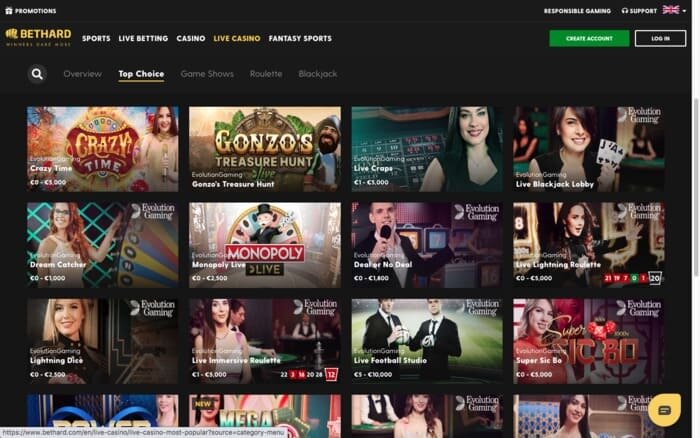Select the Top Choice tab
Screen dimensions: 700x438
point(141,74)
